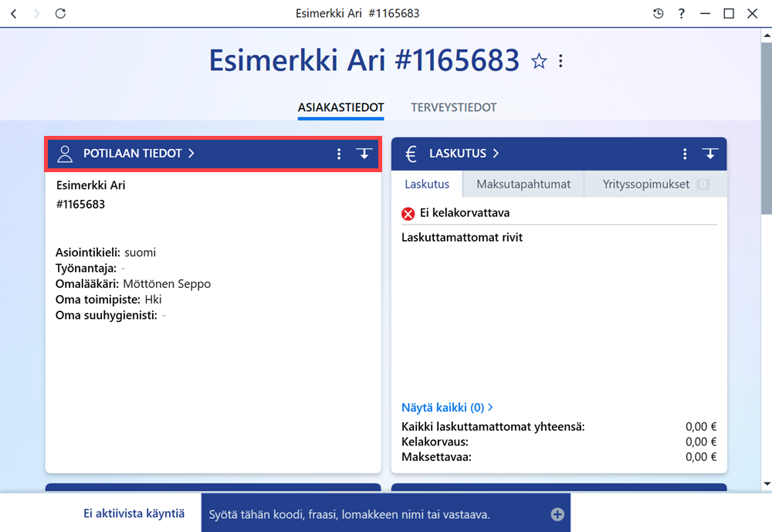The width and height of the screenshot is (772, 532).
Task: Switch to ASIAKASTIEDOT tab
Action: tap(340, 107)
